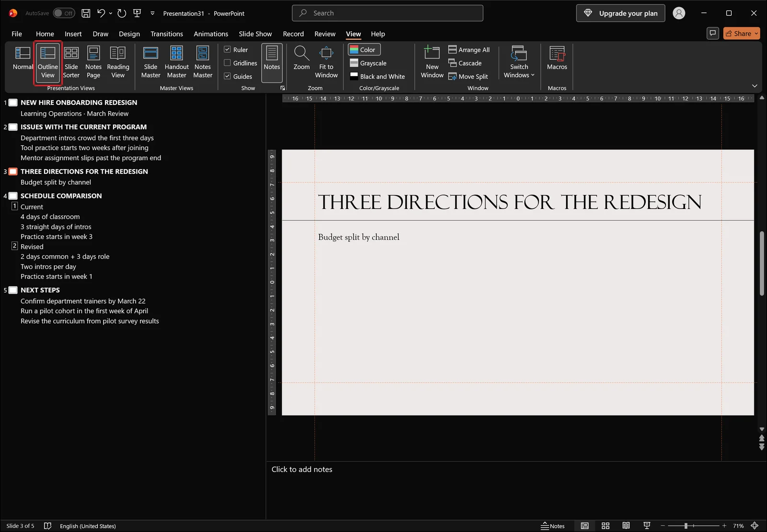Open a New Window
The width and height of the screenshot is (767, 532).
point(432,62)
